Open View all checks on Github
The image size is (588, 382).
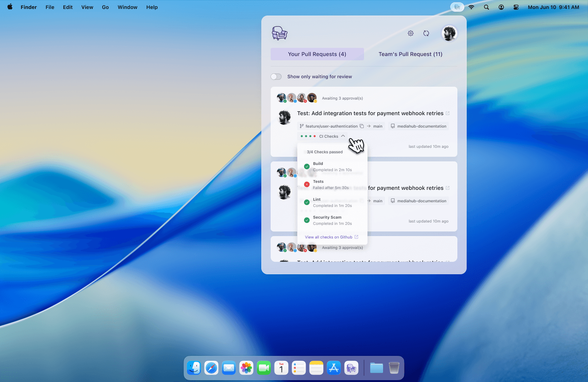(329, 237)
